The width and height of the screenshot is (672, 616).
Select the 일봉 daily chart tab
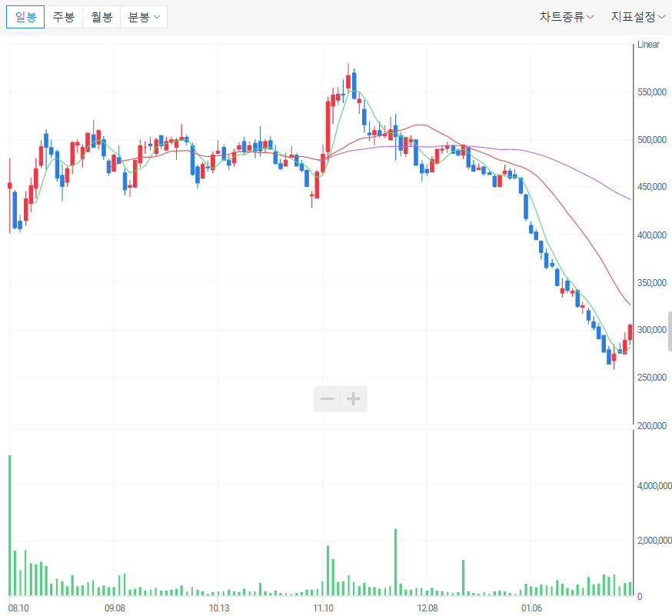click(x=25, y=17)
